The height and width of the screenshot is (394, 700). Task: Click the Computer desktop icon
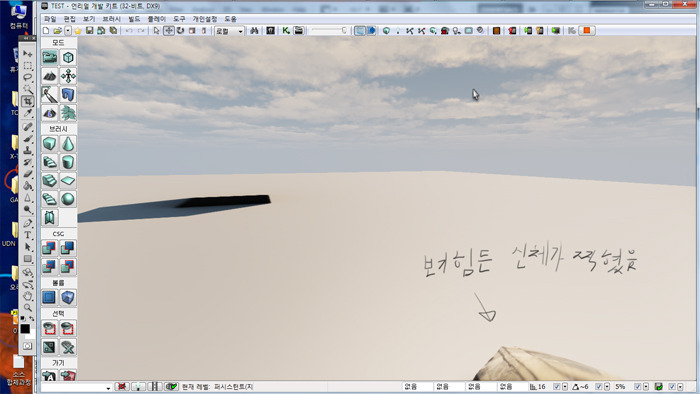[x=19, y=16]
